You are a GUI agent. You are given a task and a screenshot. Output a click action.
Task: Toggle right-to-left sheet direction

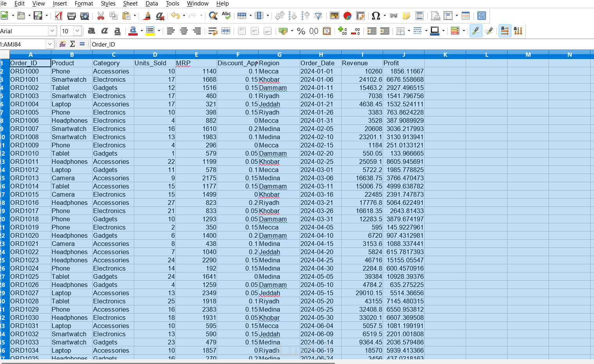[x=489, y=31]
